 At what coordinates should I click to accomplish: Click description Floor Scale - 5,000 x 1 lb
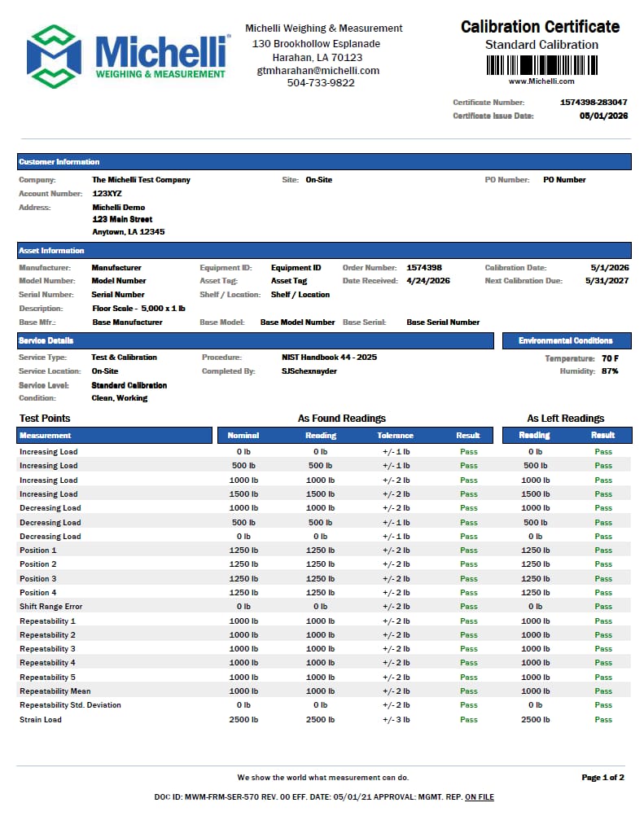pos(139,308)
